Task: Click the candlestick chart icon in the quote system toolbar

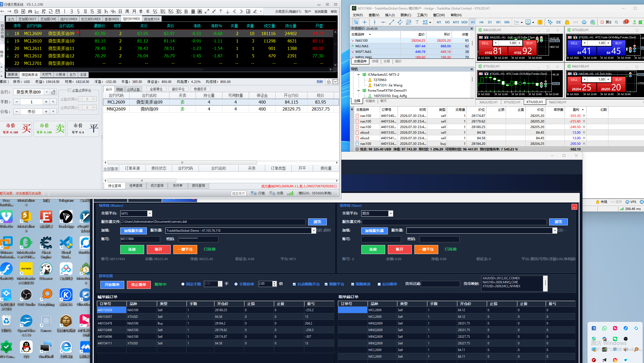Action: point(30,11)
